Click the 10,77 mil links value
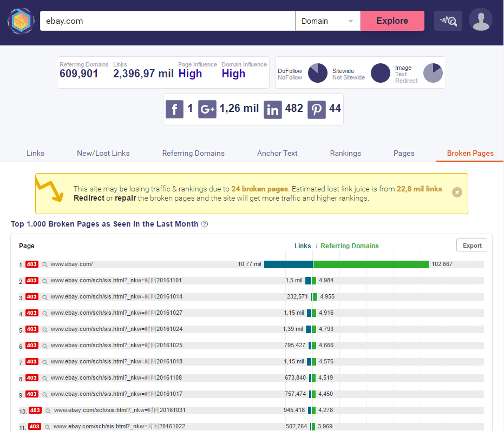Screen dimensions: 504x431 [250, 264]
